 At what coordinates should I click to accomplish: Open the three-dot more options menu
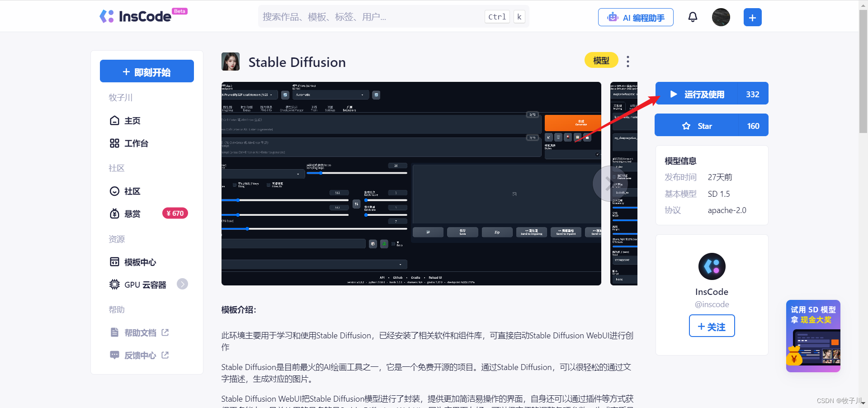(628, 61)
